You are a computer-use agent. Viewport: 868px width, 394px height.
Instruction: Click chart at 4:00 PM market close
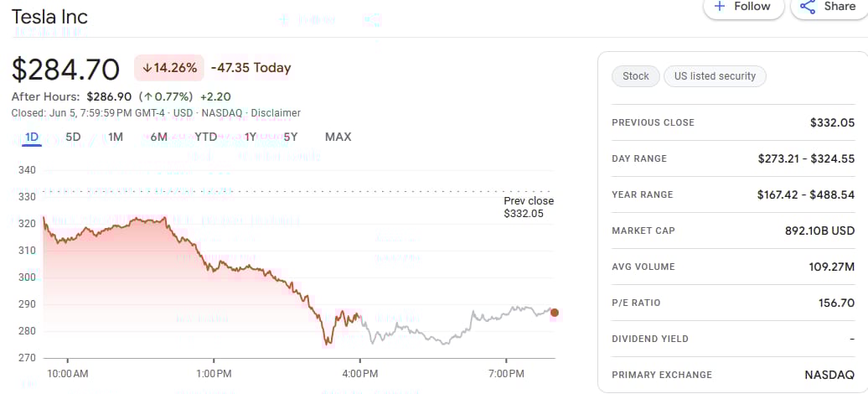[x=360, y=374]
